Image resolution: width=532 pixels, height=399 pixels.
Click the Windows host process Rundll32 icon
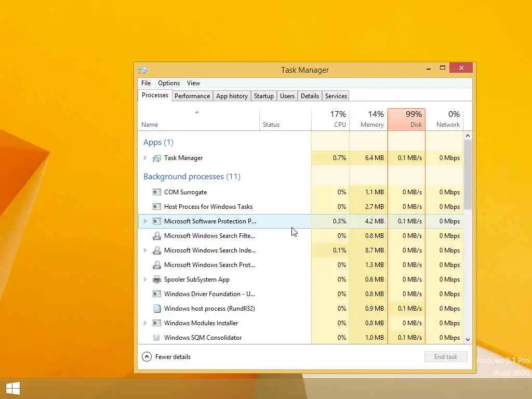pyautogui.click(x=157, y=309)
